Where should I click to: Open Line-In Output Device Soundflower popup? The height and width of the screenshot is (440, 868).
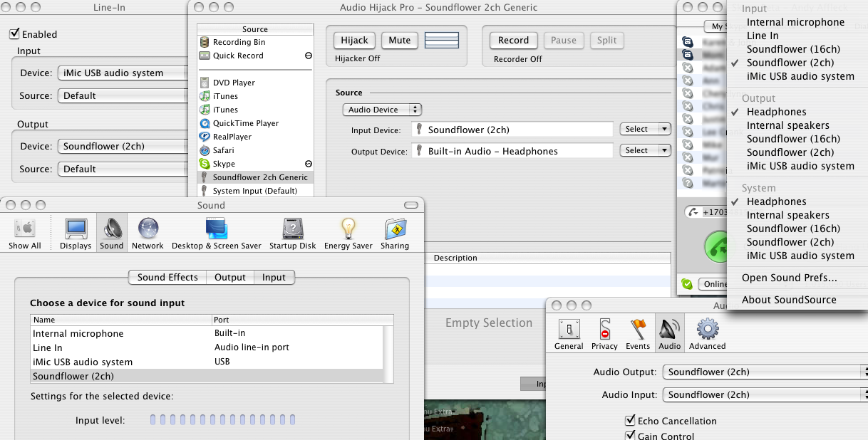123,146
